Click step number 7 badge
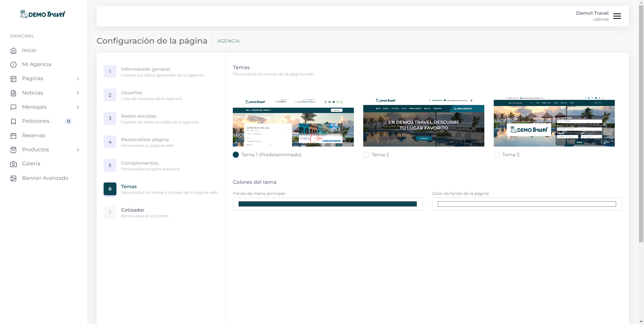The height and width of the screenshot is (324, 644). click(110, 212)
